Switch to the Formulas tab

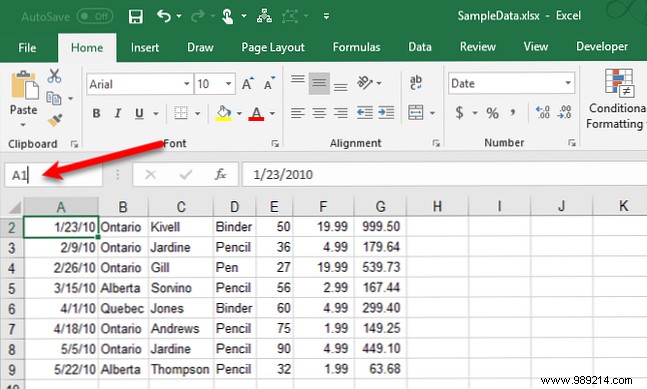[357, 47]
